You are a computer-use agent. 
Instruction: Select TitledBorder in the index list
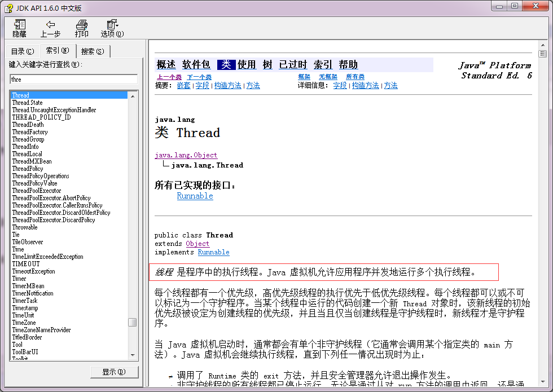click(27, 337)
